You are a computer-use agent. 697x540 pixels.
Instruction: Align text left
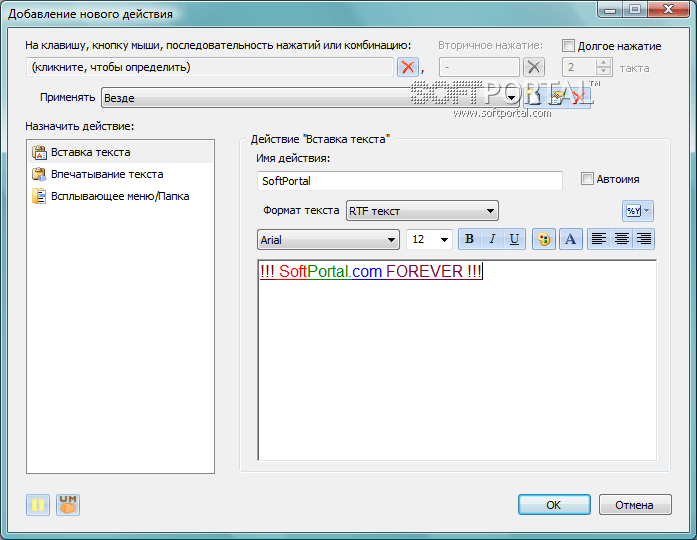pos(599,239)
